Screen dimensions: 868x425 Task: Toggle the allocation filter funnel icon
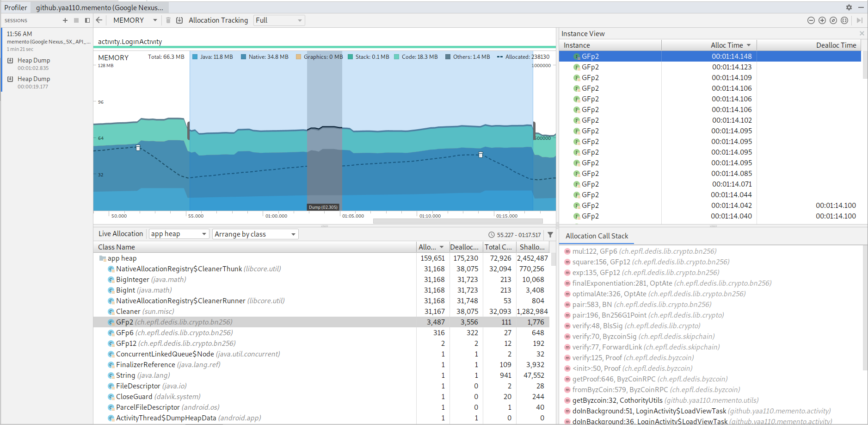pyautogui.click(x=550, y=234)
